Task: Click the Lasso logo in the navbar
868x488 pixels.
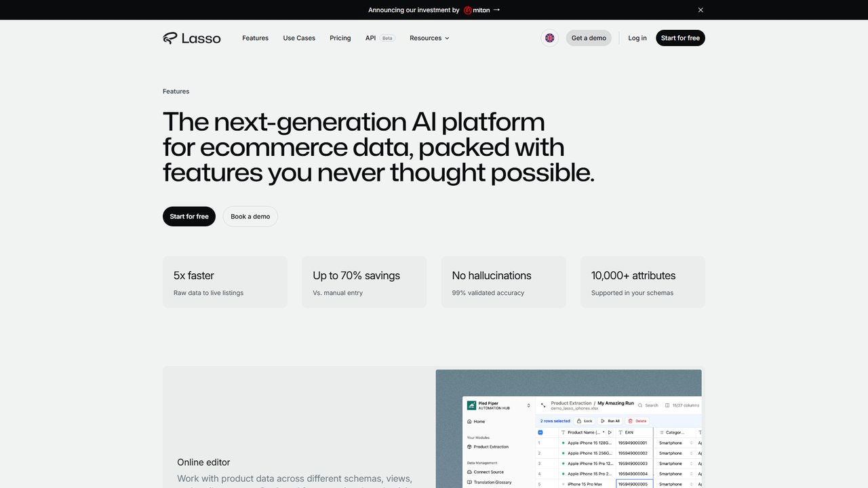Action: coord(192,38)
